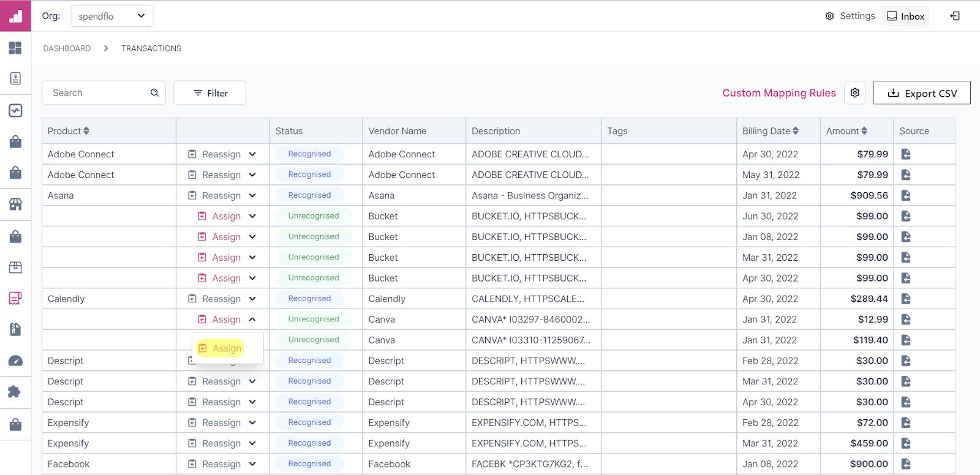Click the Recognised badge in the Calendly row
This screenshot has width=980, height=475.
point(309,299)
